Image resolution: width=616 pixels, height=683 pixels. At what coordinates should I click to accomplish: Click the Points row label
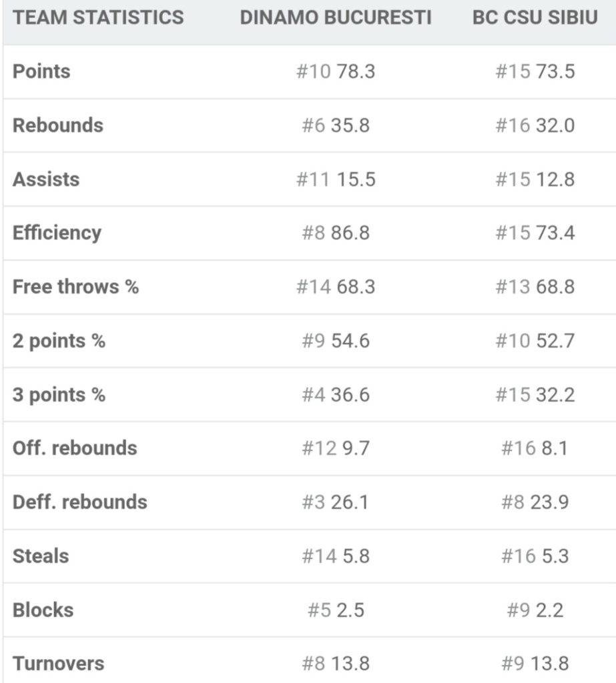pos(41,71)
